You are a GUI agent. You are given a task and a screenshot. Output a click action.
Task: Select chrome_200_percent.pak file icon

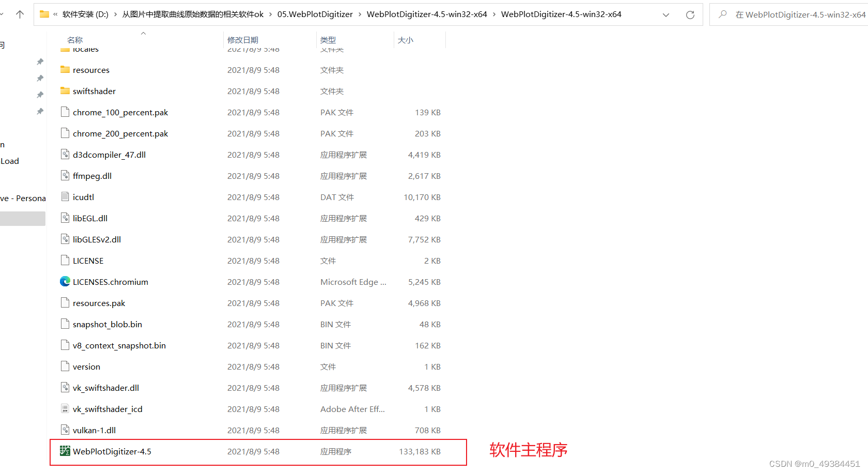pos(65,133)
